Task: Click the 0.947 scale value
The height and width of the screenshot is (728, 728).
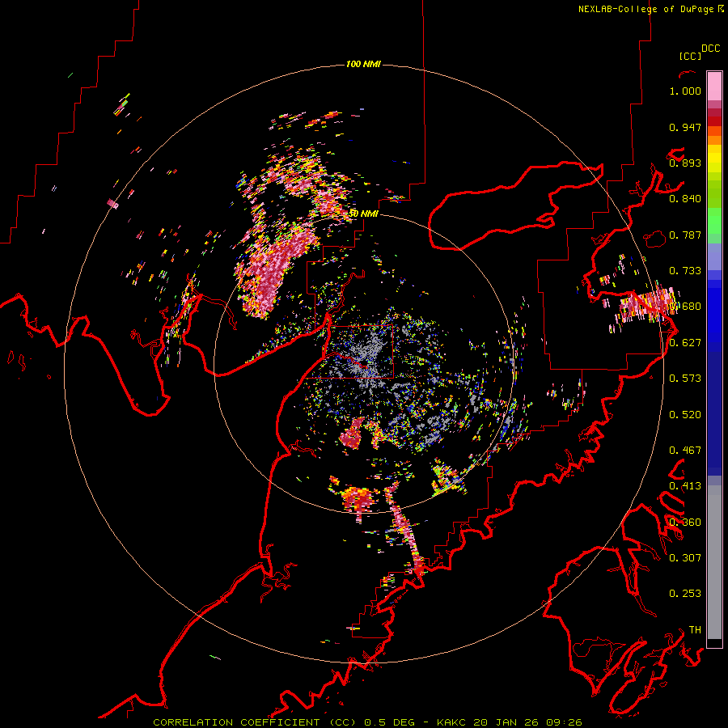Action: (x=685, y=127)
